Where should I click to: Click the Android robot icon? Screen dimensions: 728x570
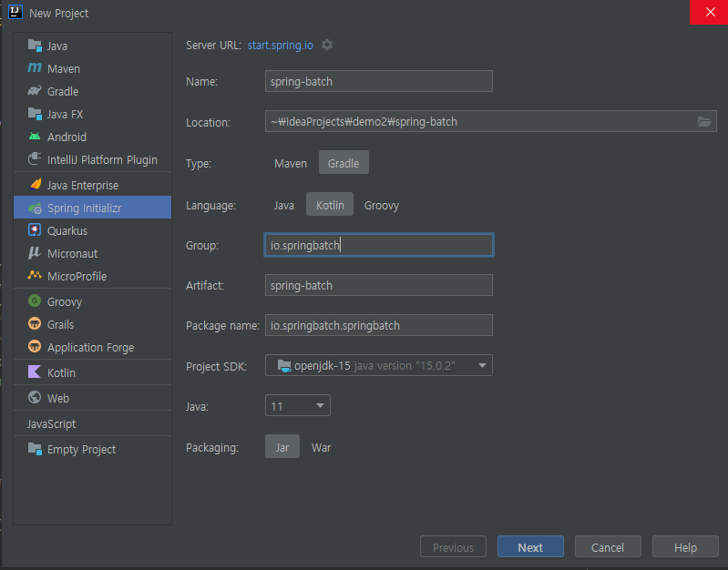coord(35,137)
